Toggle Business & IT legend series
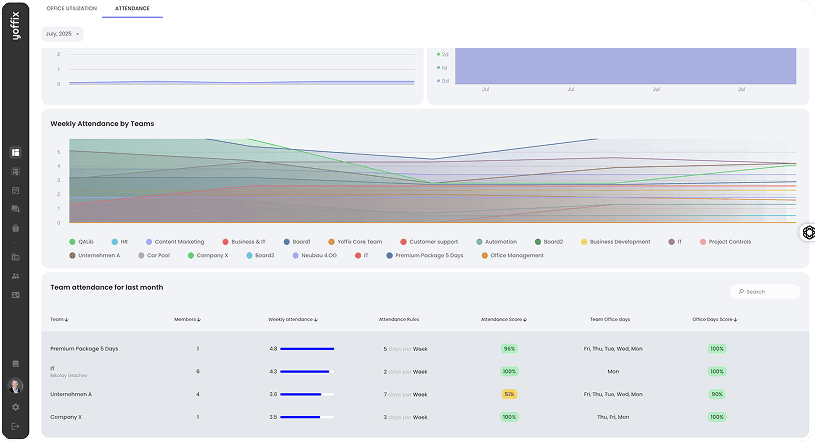The height and width of the screenshot is (441, 815). (x=244, y=242)
